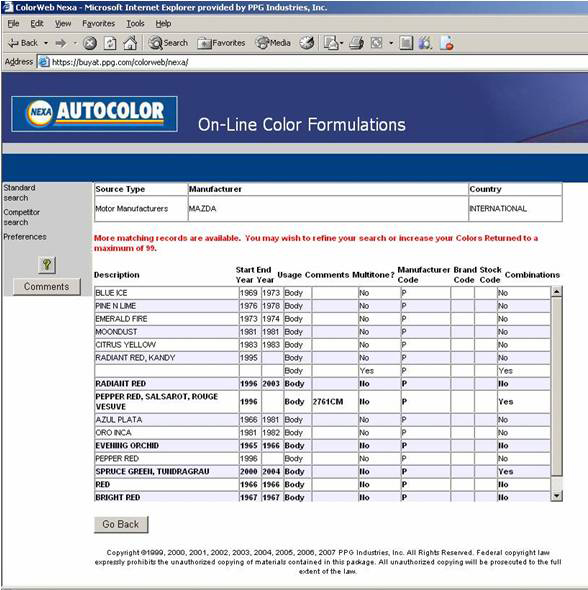Image resolution: width=588 pixels, height=590 pixels.
Task: Open the Competitor search link
Action: click(21, 217)
